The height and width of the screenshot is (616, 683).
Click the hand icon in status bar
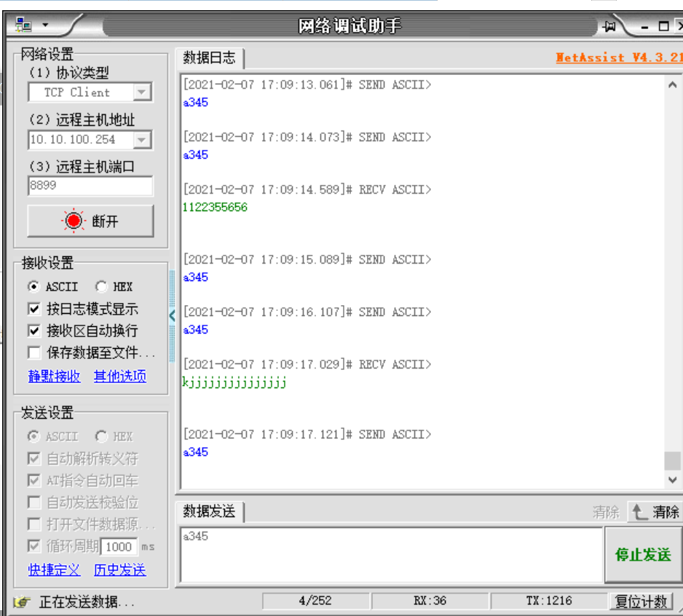[x=22, y=602]
